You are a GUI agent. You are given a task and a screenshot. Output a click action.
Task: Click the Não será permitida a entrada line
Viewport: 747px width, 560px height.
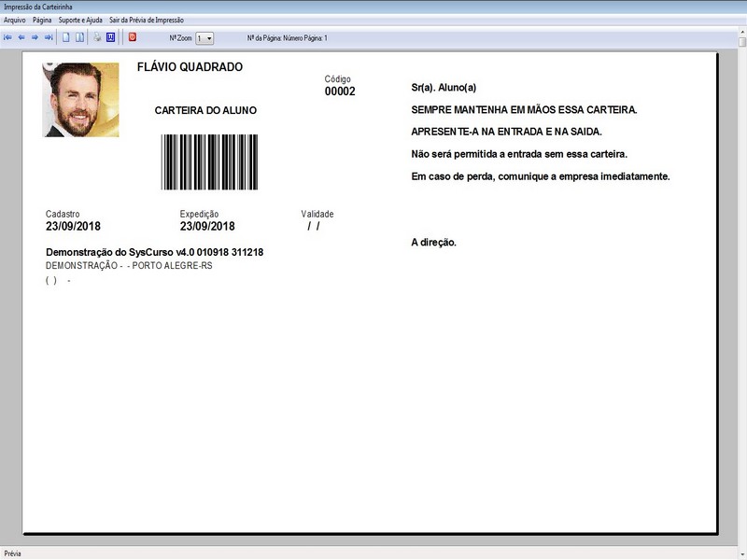coord(519,154)
